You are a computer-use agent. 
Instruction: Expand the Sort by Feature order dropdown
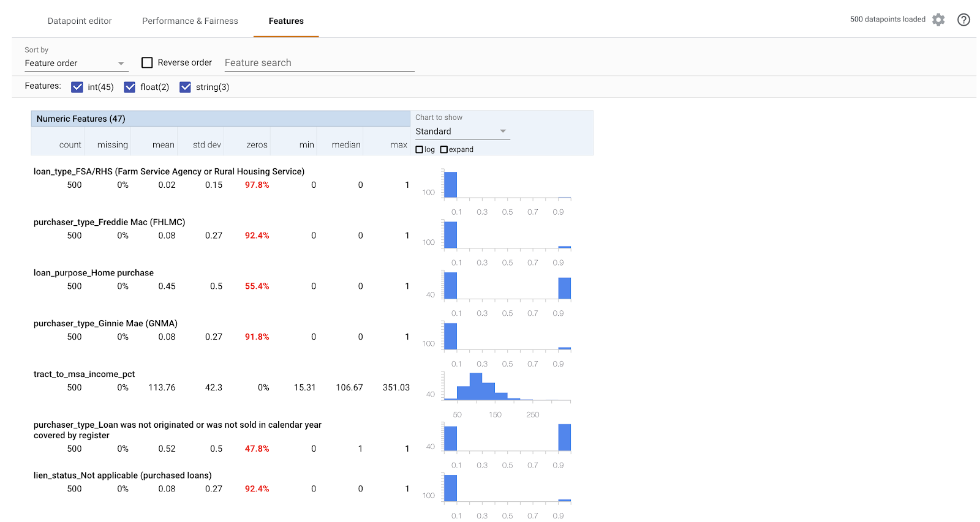tap(75, 63)
